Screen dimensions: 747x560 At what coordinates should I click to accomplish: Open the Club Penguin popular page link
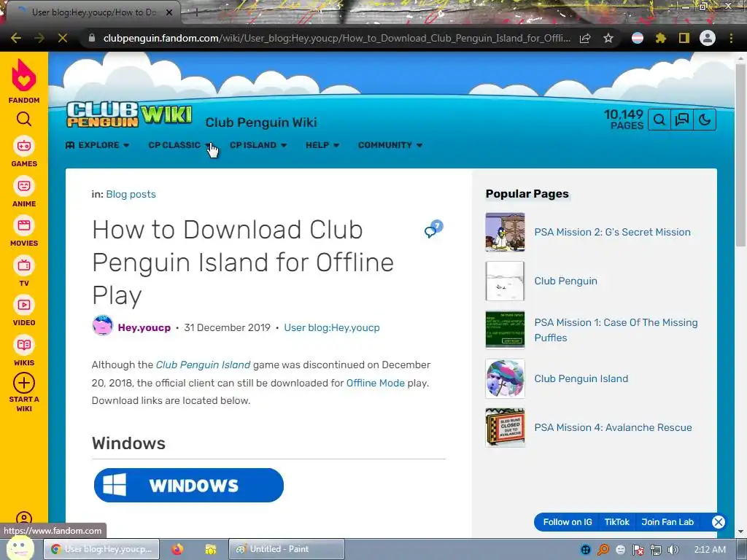(x=565, y=281)
